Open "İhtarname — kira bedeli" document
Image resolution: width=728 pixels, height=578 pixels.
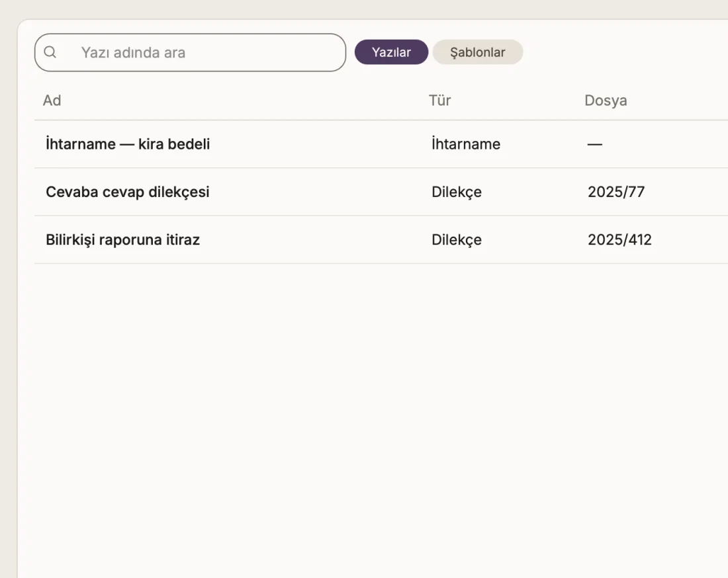click(128, 144)
